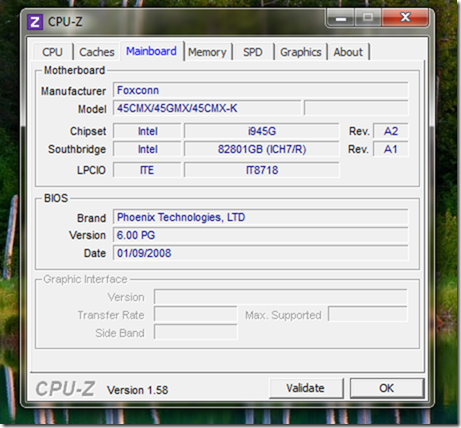Click the Version 1.58 text

point(138,390)
